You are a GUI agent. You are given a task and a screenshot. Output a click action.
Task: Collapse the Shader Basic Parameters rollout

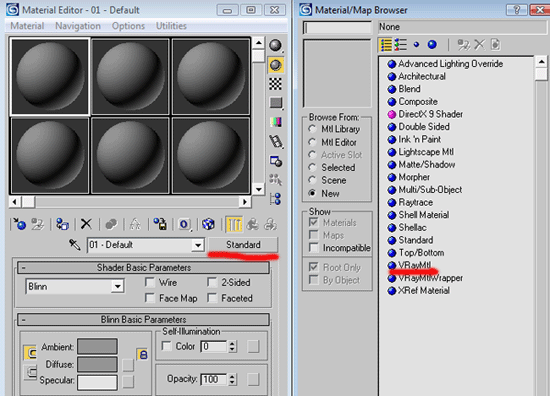[x=143, y=268]
